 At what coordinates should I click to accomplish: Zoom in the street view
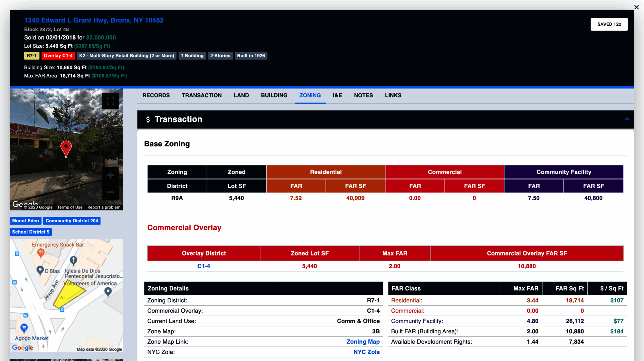click(x=110, y=175)
